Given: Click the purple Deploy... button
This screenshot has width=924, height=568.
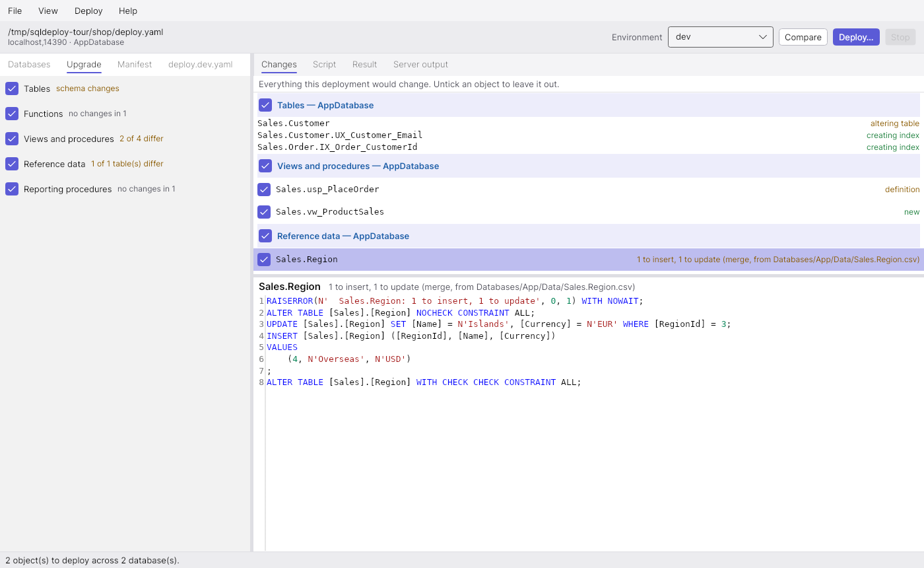Looking at the screenshot, I should pos(856,37).
